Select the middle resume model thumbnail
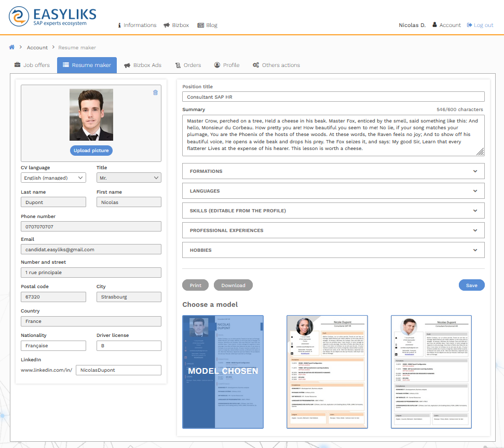The image size is (504, 448). 327,372
